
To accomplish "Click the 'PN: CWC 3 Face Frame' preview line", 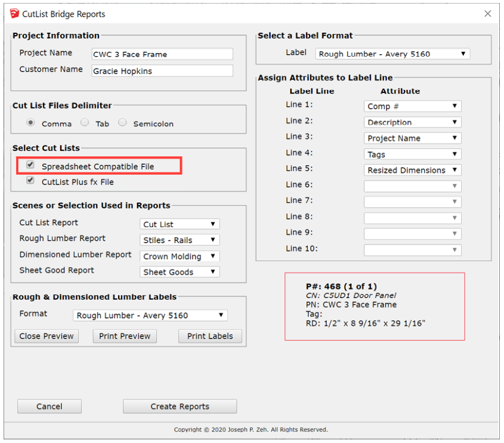I will click(351, 305).
